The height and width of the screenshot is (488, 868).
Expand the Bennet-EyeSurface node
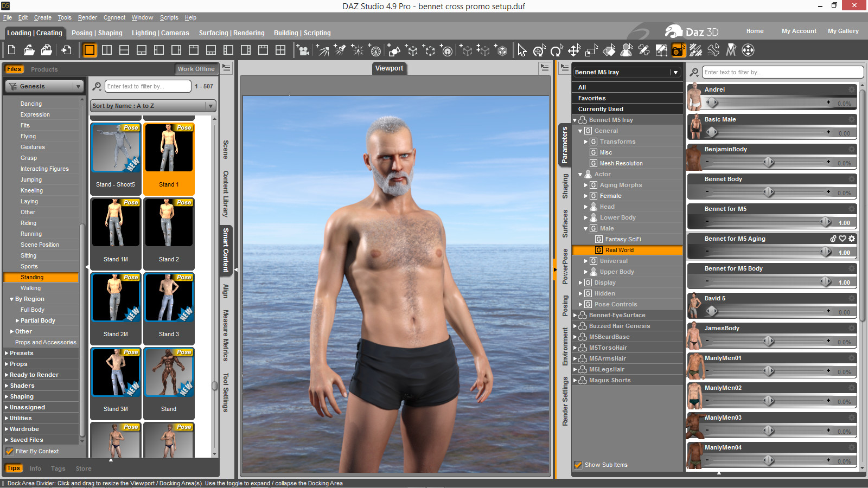[x=575, y=315]
